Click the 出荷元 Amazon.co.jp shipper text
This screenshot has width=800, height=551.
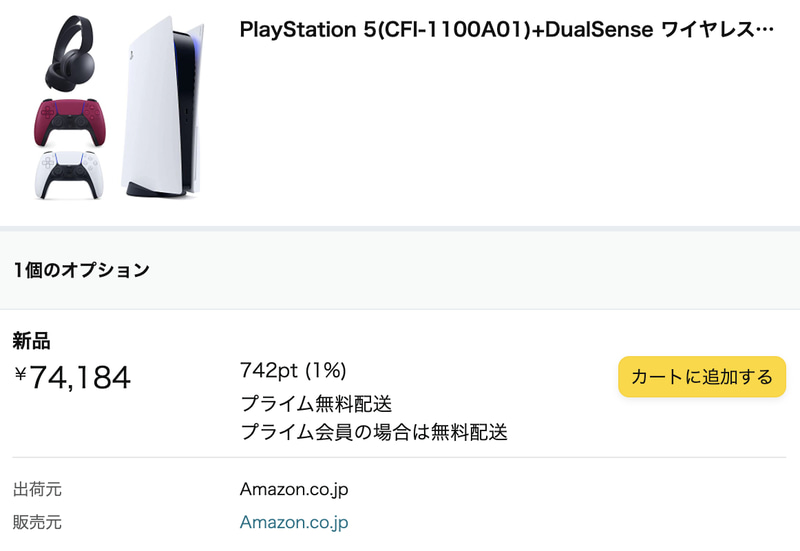pos(294,490)
